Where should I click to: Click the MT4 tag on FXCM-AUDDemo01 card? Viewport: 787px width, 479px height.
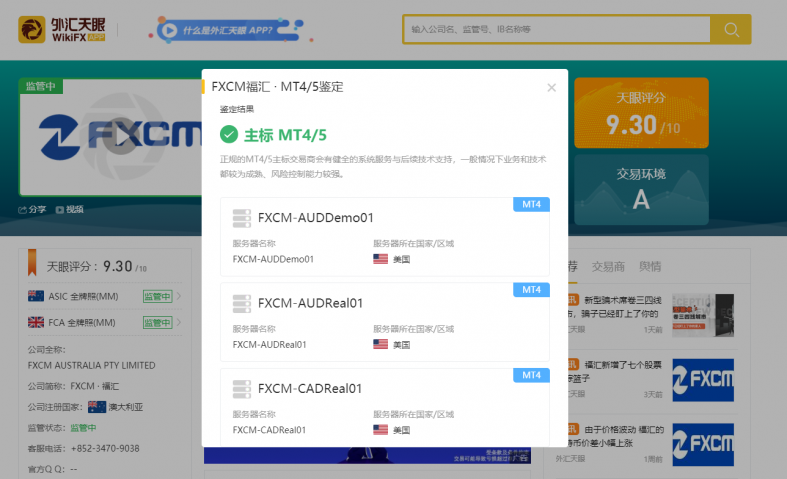pyautogui.click(x=531, y=204)
